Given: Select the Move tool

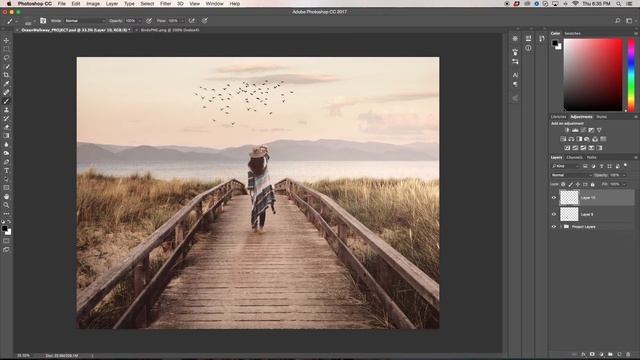Looking at the screenshot, I should tap(6, 40).
